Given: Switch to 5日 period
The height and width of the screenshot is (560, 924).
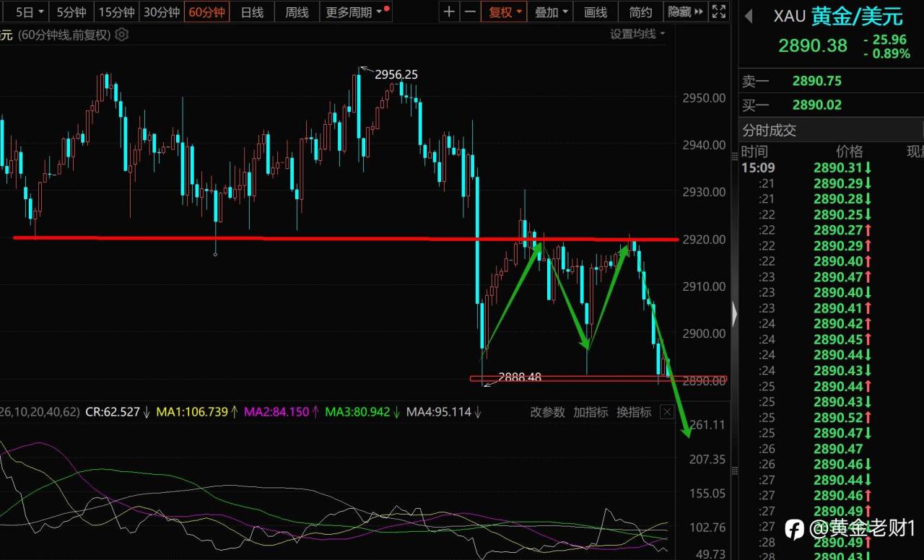Looking at the screenshot, I should click(x=28, y=12).
